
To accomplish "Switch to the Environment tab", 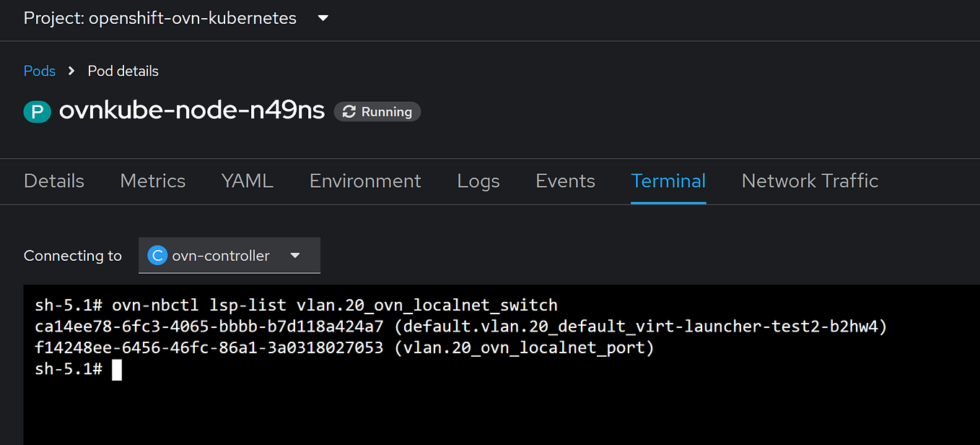I will coord(365,181).
